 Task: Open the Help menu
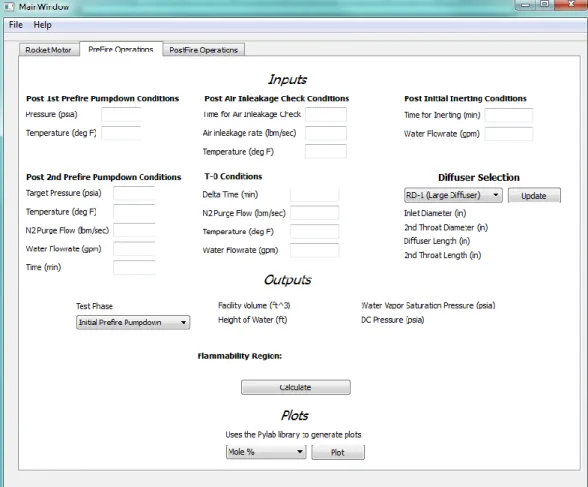click(x=42, y=25)
